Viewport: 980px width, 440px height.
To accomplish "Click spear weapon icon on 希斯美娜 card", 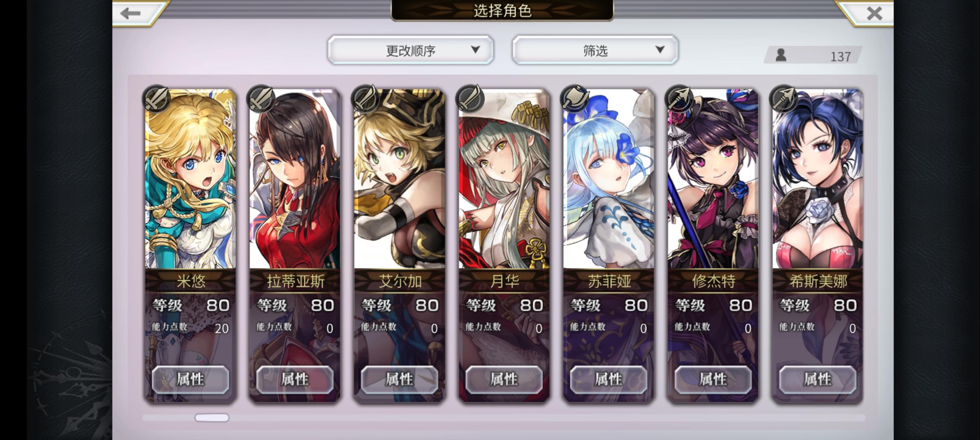I will click(x=783, y=99).
